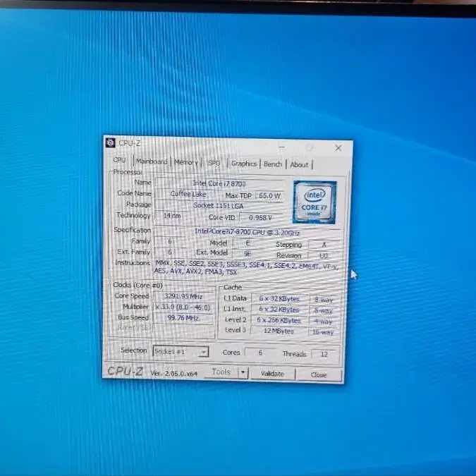Click the Tools button

(221, 372)
